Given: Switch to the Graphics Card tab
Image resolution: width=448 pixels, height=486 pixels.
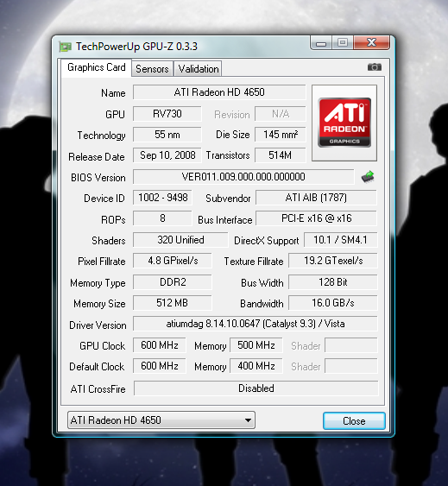Looking at the screenshot, I should (96, 67).
